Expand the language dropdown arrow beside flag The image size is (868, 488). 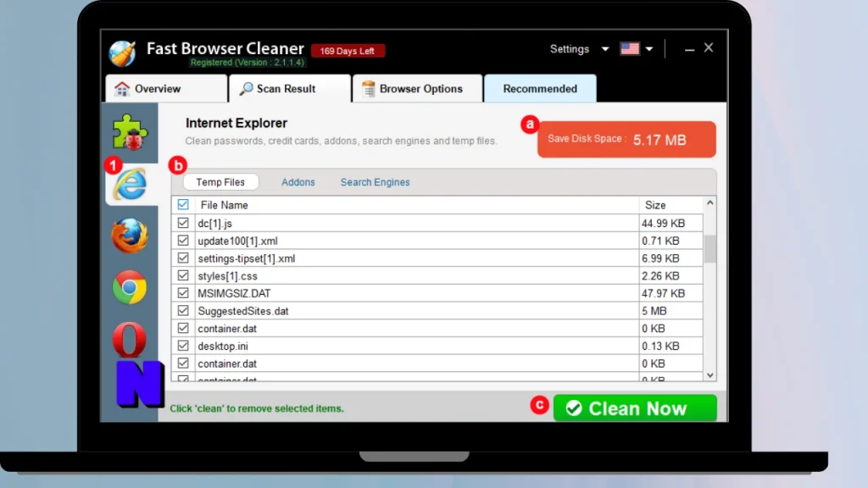coord(648,49)
